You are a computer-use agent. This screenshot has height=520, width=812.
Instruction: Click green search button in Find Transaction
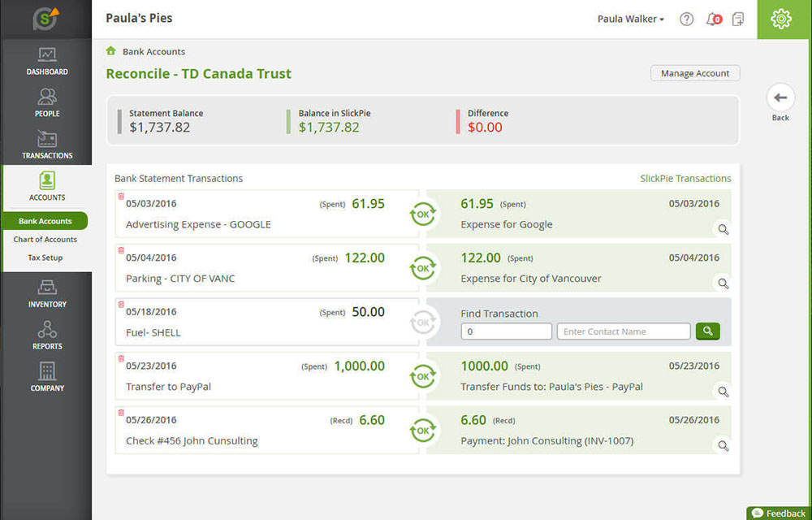click(708, 331)
